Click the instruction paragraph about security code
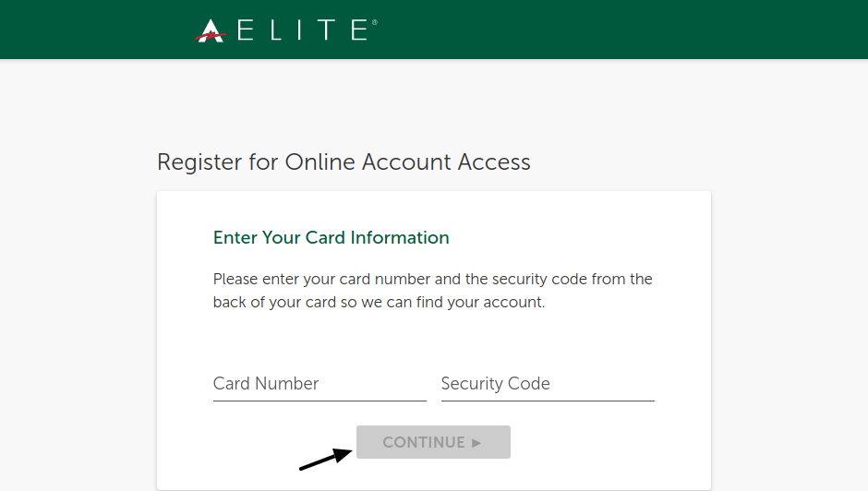The height and width of the screenshot is (491, 868). click(433, 290)
